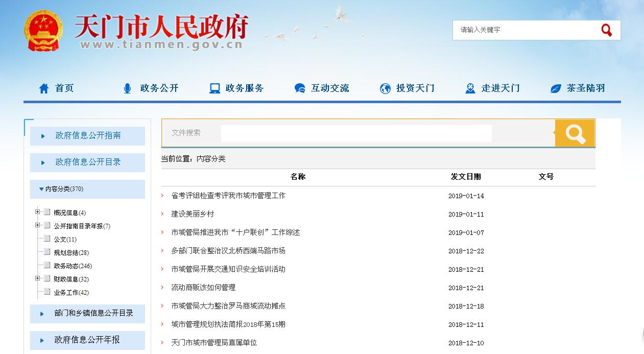Click the chat bubble icon beside 互动交流

click(300, 88)
